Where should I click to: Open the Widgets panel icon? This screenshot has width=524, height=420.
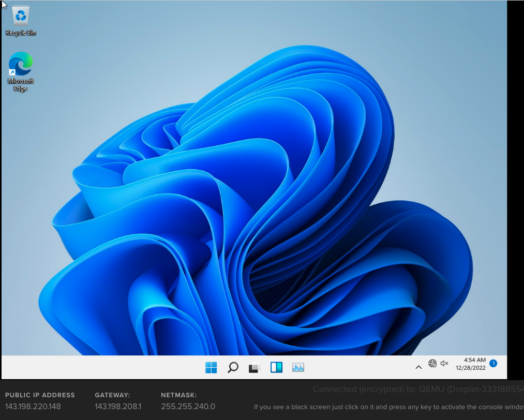pyautogui.click(x=276, y=368)
